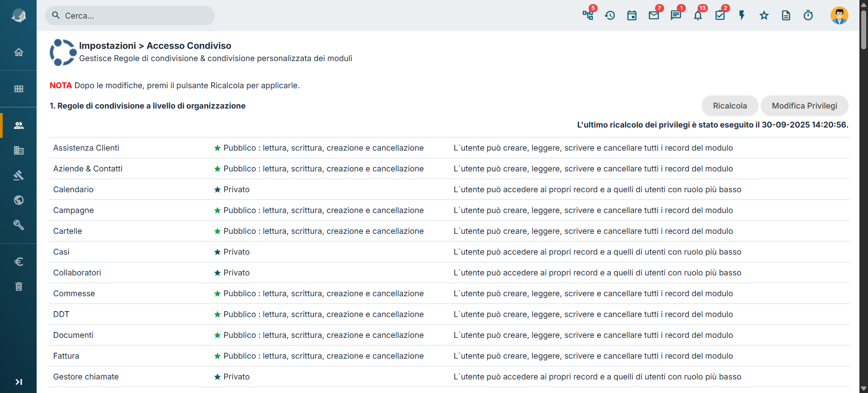
Task: Open the hierarchy icon with badge 5
Action: click(x=588, y=15)
